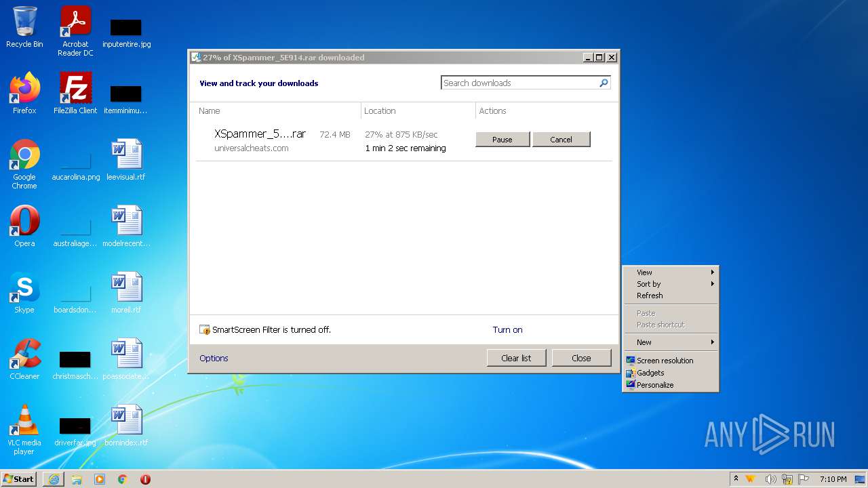Image resolution: width=868 pixels, height=488 pixels.
Task: Open Gadgets from context menu
Action: tap(671, 373)
